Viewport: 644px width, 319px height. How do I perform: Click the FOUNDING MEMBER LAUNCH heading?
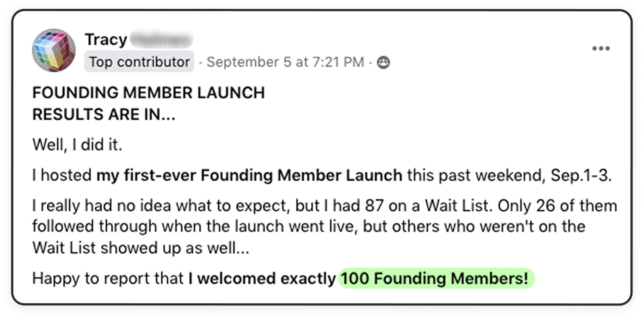point(148,93)
